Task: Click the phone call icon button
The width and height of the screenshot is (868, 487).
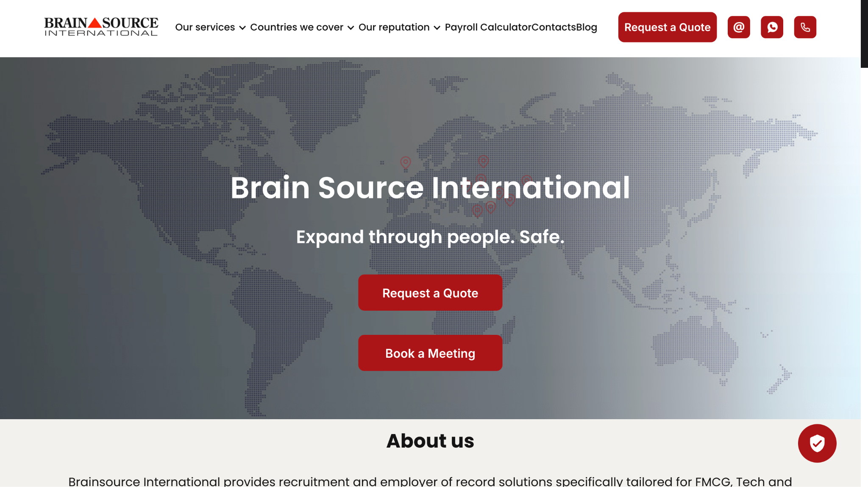Action: click(805, 27)
